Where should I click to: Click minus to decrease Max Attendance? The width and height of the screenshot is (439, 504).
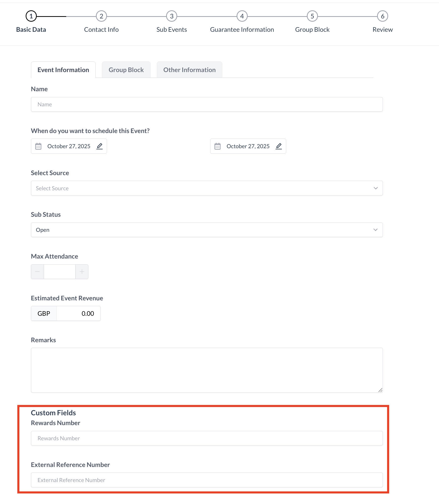[x=37, y=272]
